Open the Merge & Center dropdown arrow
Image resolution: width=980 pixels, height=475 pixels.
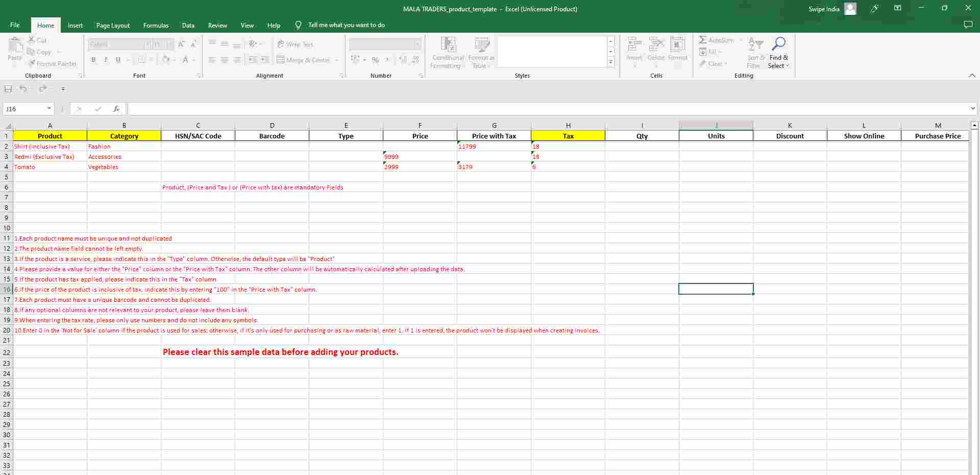(x=337, y=60)
